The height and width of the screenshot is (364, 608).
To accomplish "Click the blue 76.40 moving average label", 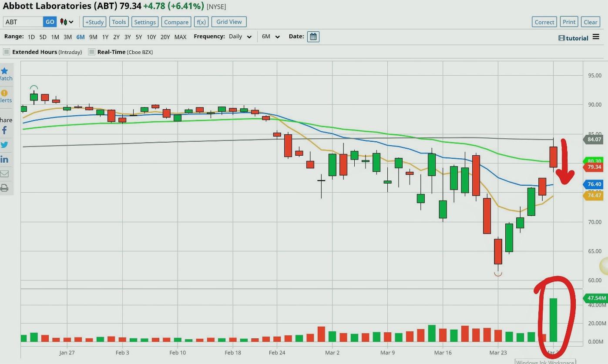I will pyautogui.click(x=594, y=184).
